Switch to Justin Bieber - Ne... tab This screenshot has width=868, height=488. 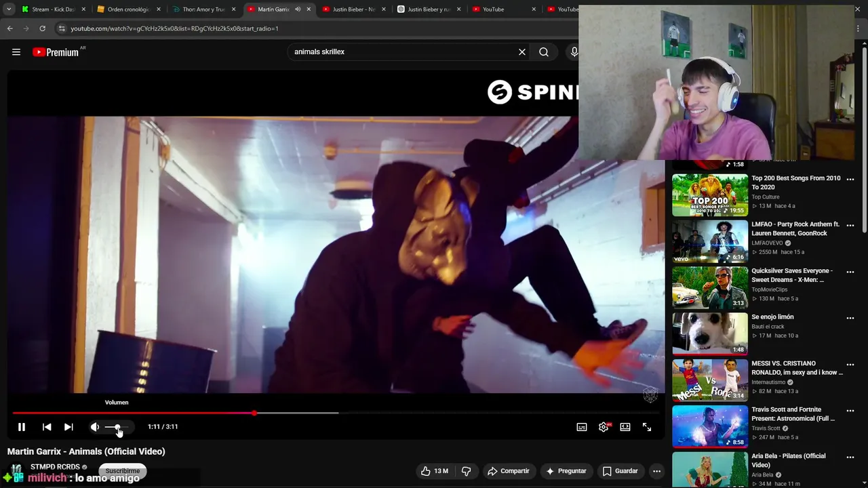pyautogui.click(x=353, y=9)
